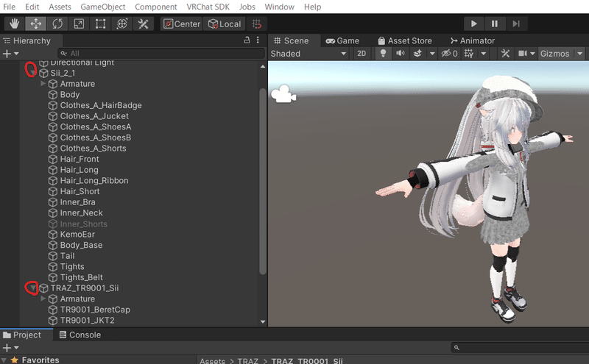Select the Scale tool
The width and height of the screenshot is (589, 364).
79,24
